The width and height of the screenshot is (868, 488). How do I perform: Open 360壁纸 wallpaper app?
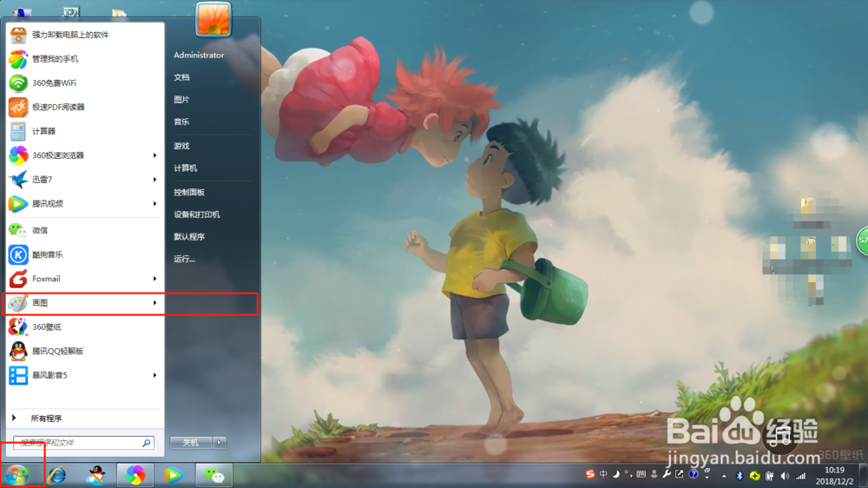[x=85, y=327]
